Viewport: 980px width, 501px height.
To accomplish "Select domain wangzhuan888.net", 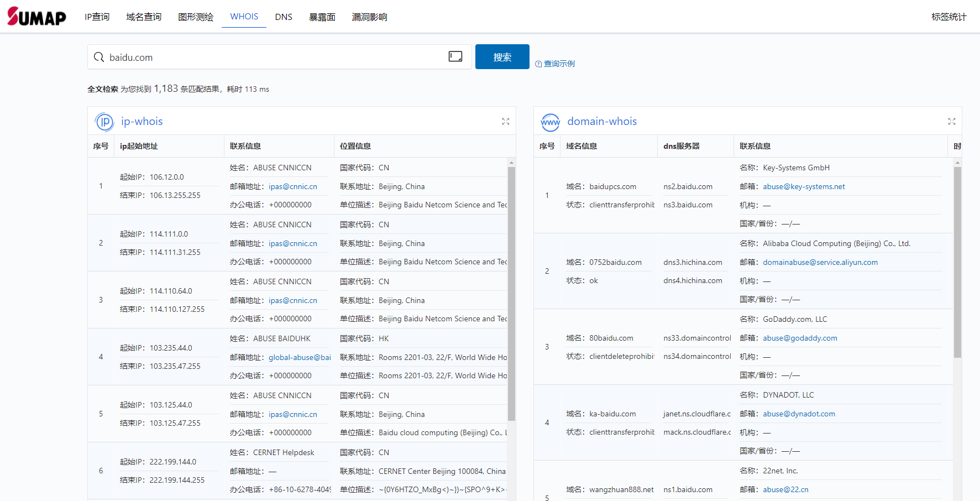I will (621, 489).
